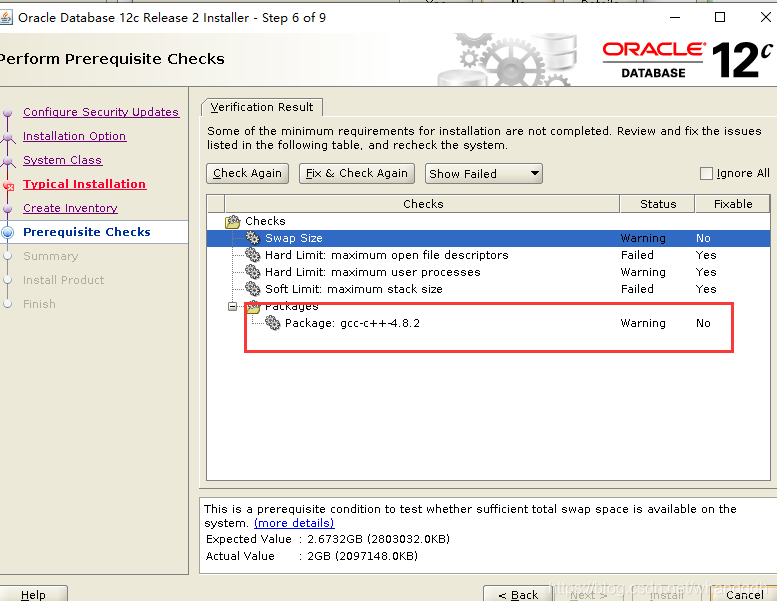Viewport: 777px width, 607px height.
Task: Go to System Class step
Action: (x=62, y=160)
